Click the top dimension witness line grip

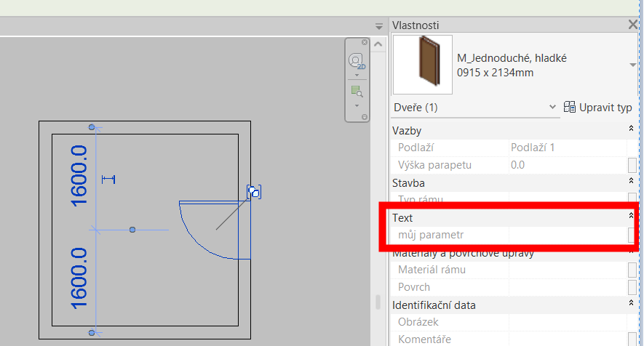(x=92, y=127)
